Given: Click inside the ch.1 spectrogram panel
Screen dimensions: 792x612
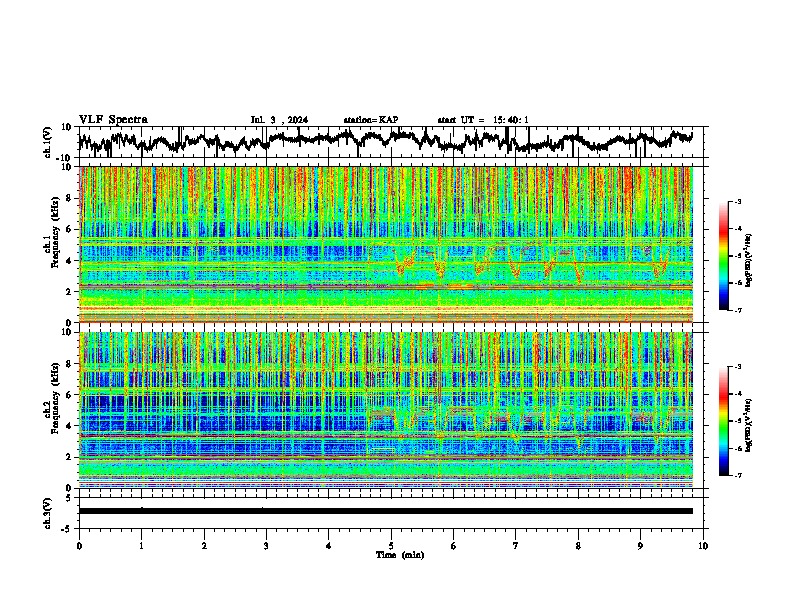Looking at the screenshot, I should (x=386, y=244).
